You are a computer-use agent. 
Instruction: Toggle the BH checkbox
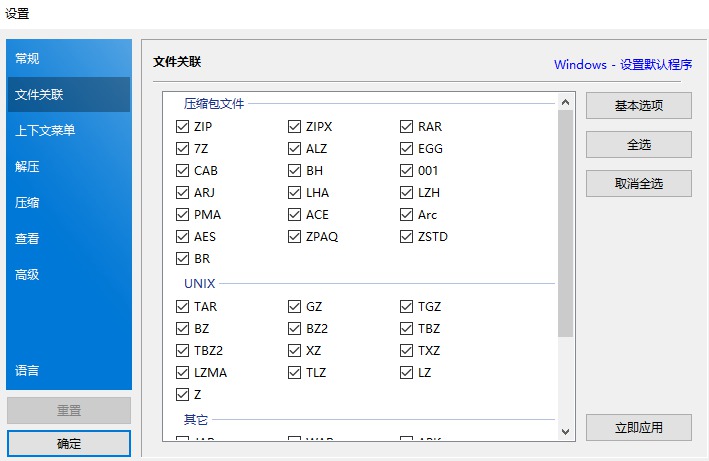coord(294,171)
